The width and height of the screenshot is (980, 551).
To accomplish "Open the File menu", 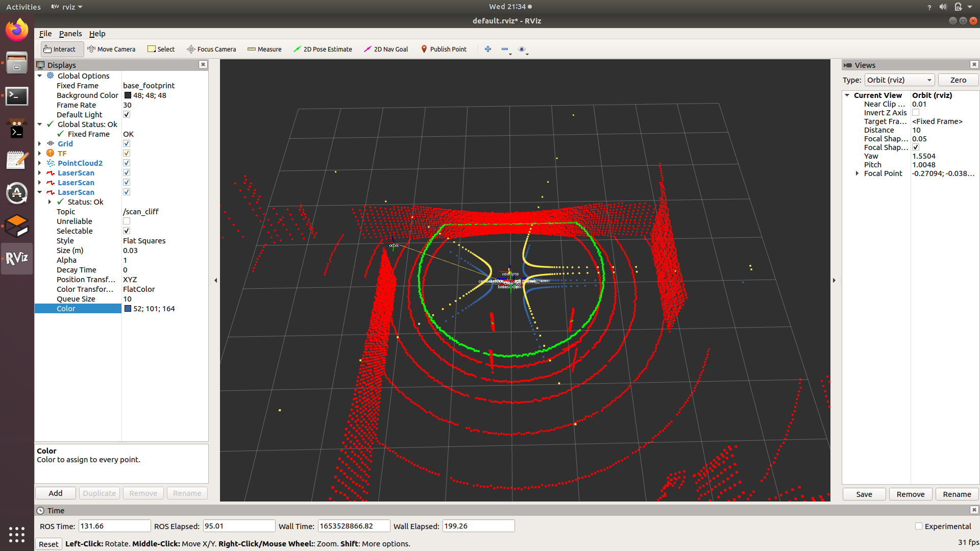I will [x=45, y=34].
